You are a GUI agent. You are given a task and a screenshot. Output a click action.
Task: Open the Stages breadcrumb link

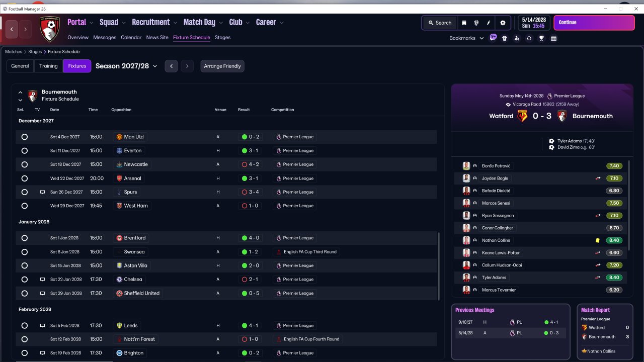[x=35, y=52]
